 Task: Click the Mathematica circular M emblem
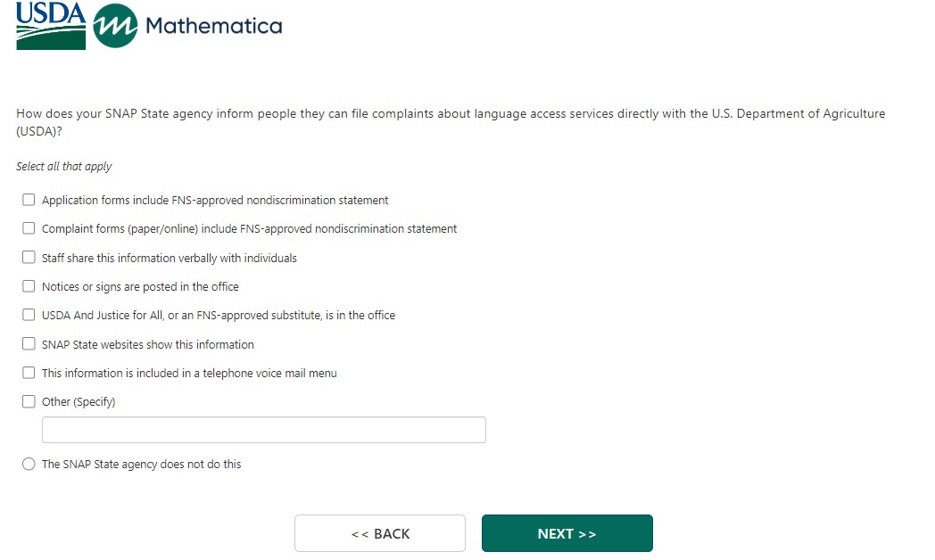[116, 26]
